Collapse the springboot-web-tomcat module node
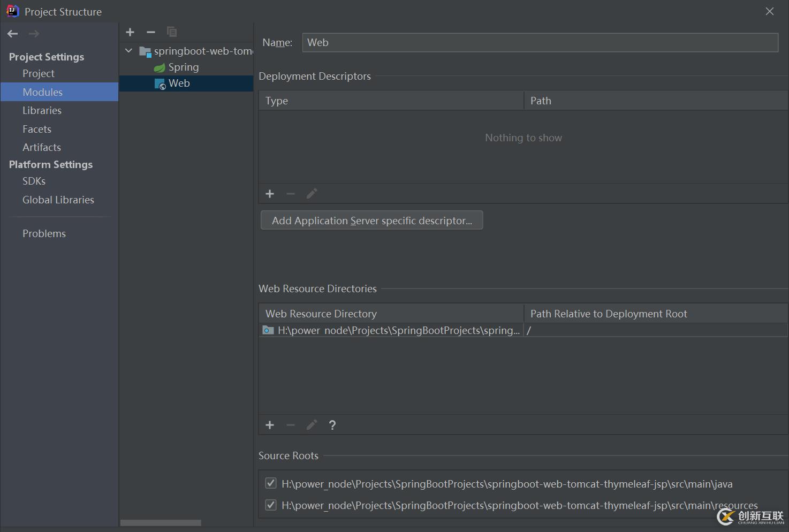 click(129, 51)
